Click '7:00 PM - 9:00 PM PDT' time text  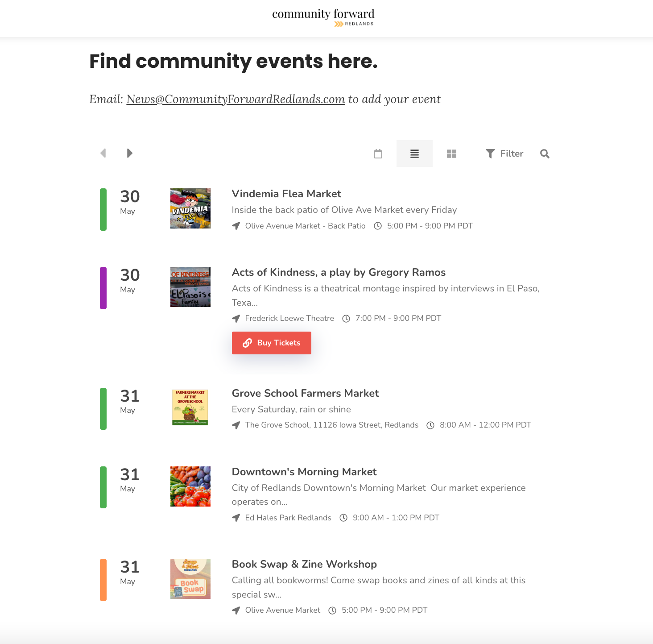click(398, 318)
